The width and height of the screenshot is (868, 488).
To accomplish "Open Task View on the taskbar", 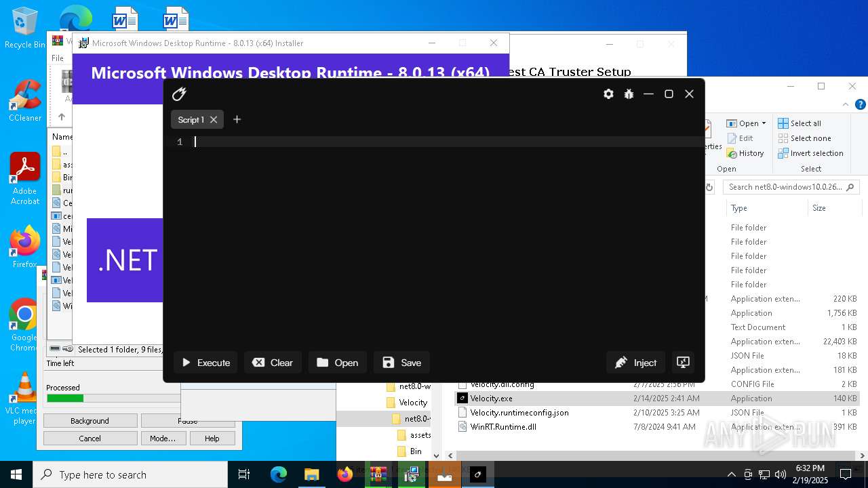I will [245, 474].
